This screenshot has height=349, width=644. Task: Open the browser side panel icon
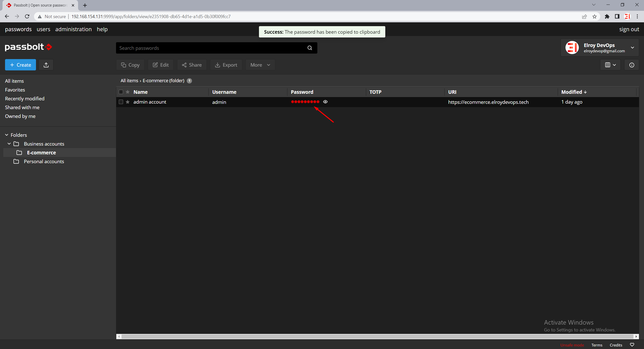(x=617, y=17)
